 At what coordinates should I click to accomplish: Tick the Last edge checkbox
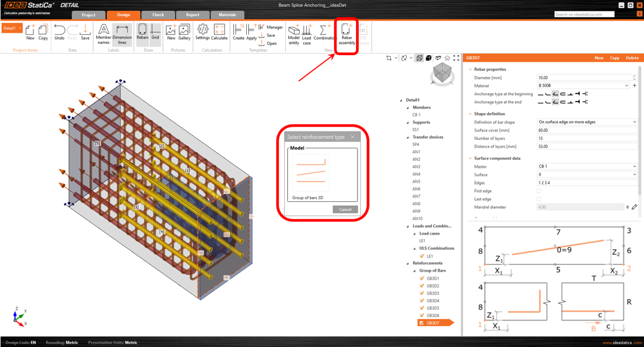(x=538, y=199)
